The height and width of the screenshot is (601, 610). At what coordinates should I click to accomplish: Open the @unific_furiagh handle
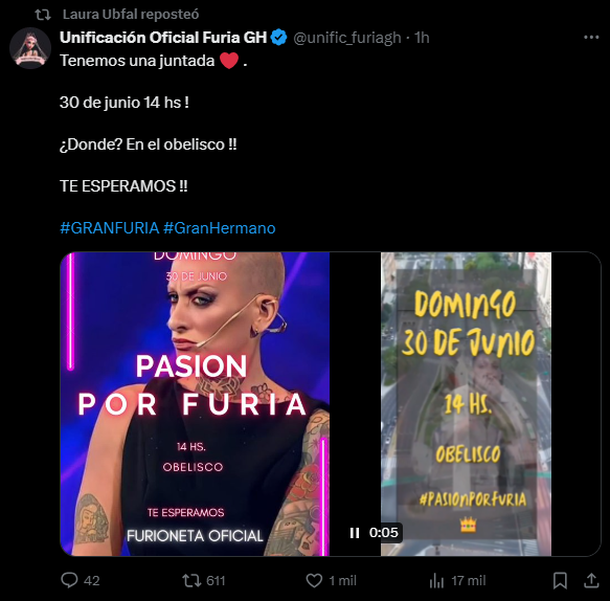click(347, 38)
